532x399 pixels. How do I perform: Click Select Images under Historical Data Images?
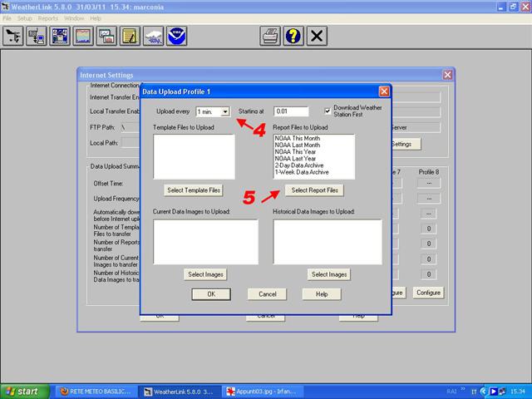[x=329, y=274]
